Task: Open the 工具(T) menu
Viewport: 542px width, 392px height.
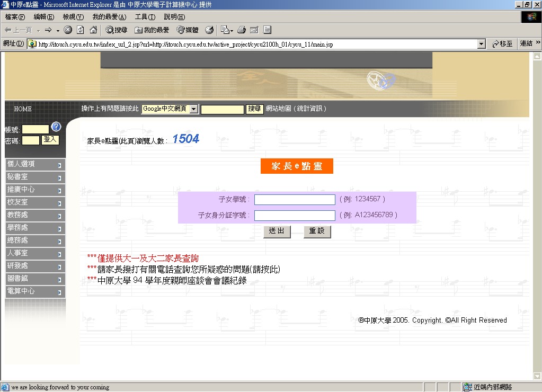Action: 145,17
